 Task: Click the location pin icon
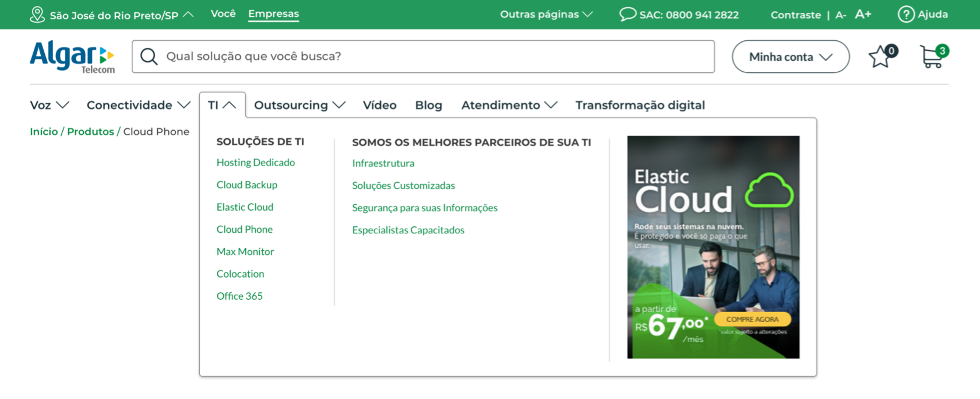click(37, 15)
